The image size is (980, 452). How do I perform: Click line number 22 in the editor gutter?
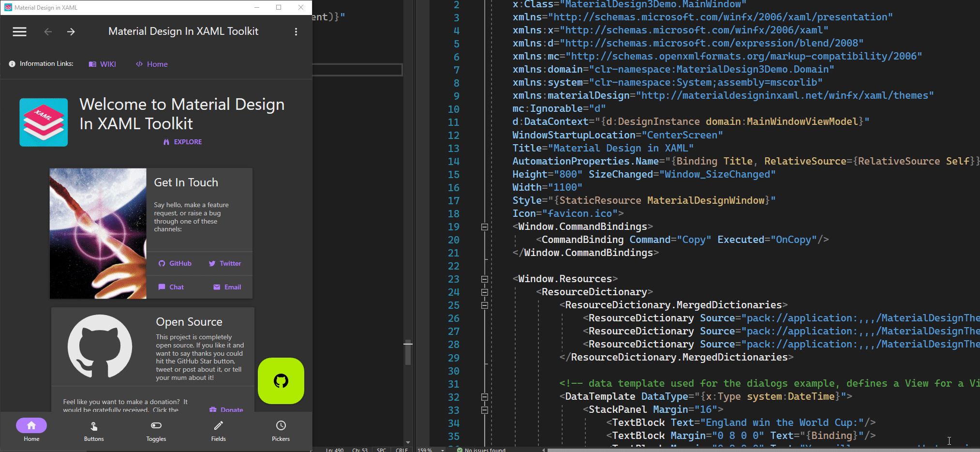tap(453, 266)
